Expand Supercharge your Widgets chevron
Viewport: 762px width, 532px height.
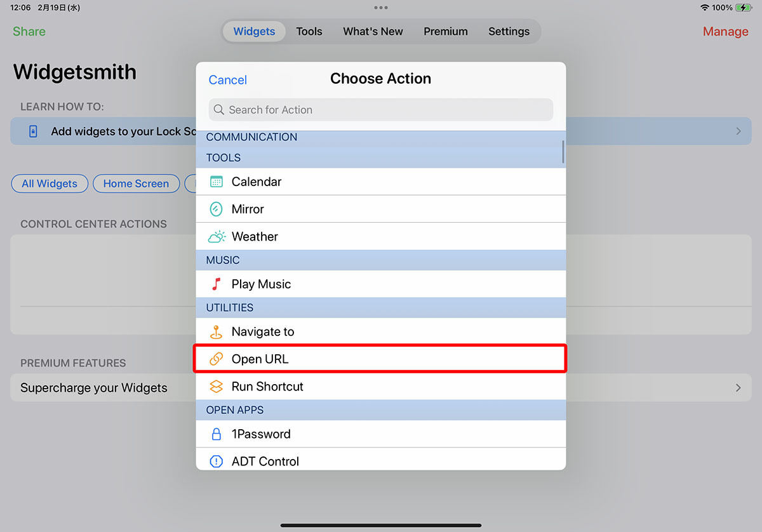coord(738,388)
